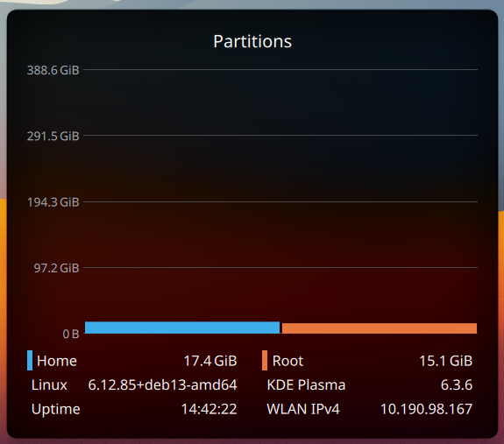Click the 388.6 GiB axis label
Image resolution: width=504 pixels, height=444 pixels.
(53, 70)
